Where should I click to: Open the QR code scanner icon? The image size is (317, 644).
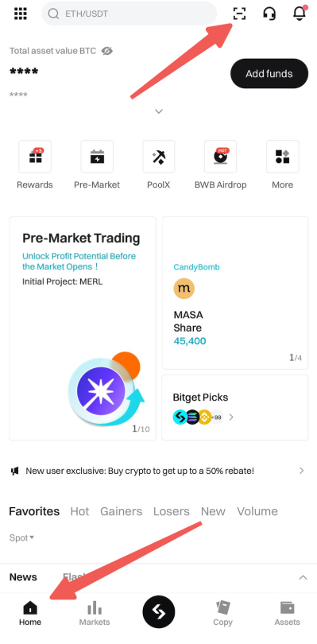pos(239,14)
